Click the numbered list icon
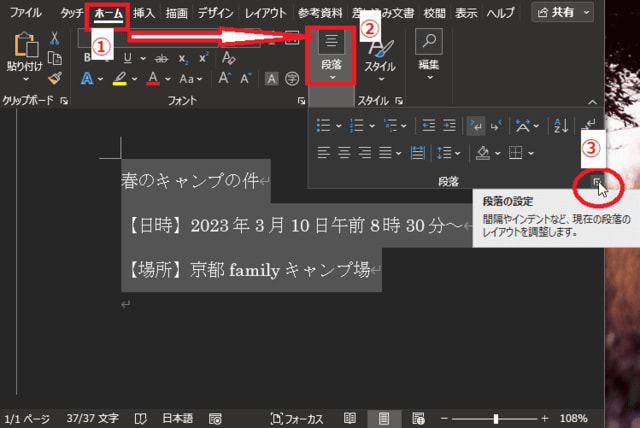The image size is (640, 428). pyautogui.click(x=357, y=125)
